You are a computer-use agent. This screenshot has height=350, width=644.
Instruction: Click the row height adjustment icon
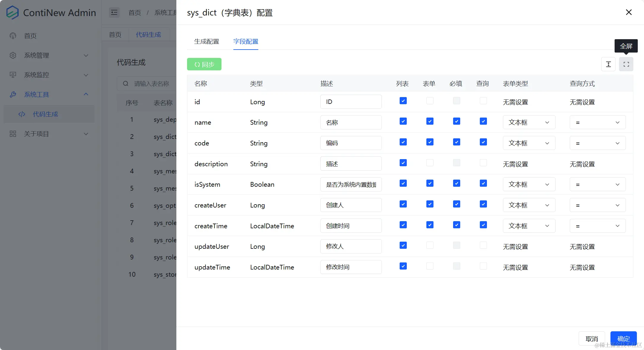point(608,64)
